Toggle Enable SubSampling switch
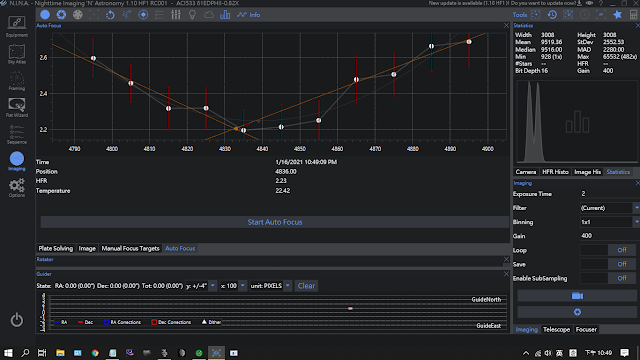The width and height of the screenshot is (640, 360). (x=607, y=278)
